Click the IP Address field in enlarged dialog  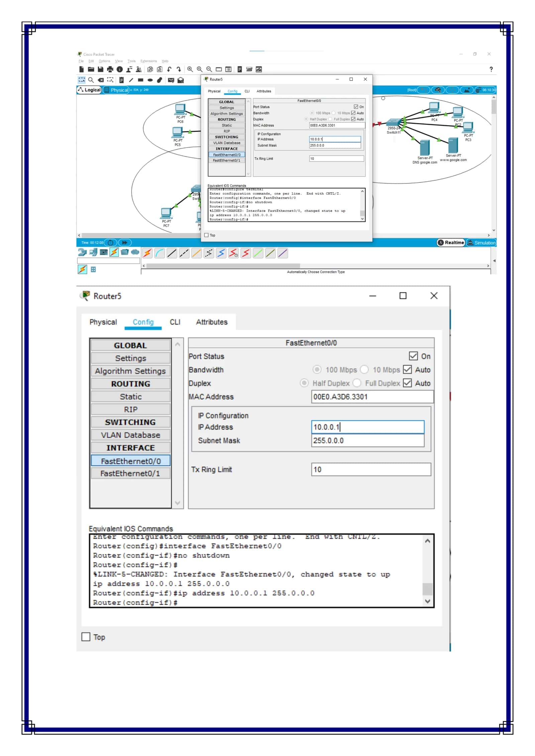(x=367, y=427)
